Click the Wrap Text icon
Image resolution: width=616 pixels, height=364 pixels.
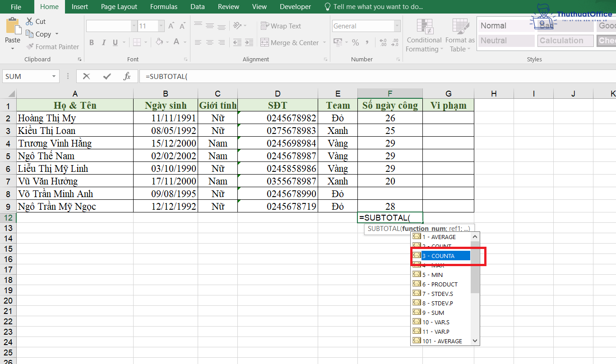(x=281, y=26)
